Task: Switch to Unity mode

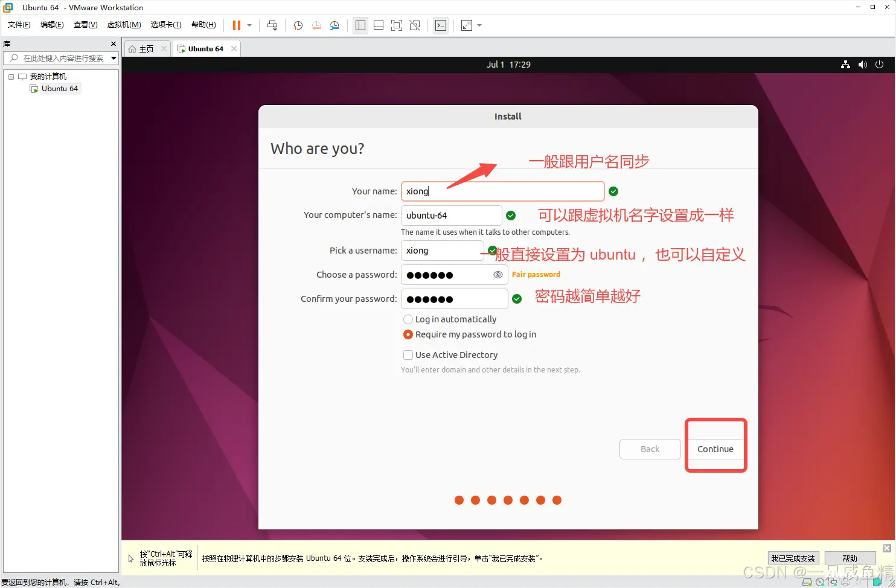Action: pyautogui.click(x=415, y=25)
